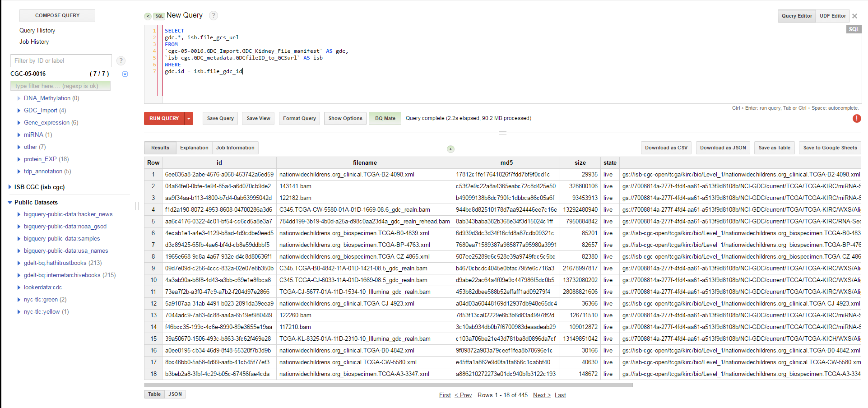
Task: Download results as JSON
Action: point(723,148)
